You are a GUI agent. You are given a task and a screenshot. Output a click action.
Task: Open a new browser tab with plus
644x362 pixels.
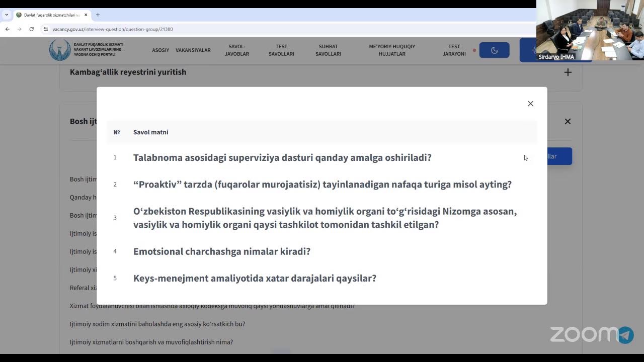click(x=98, y=15)
